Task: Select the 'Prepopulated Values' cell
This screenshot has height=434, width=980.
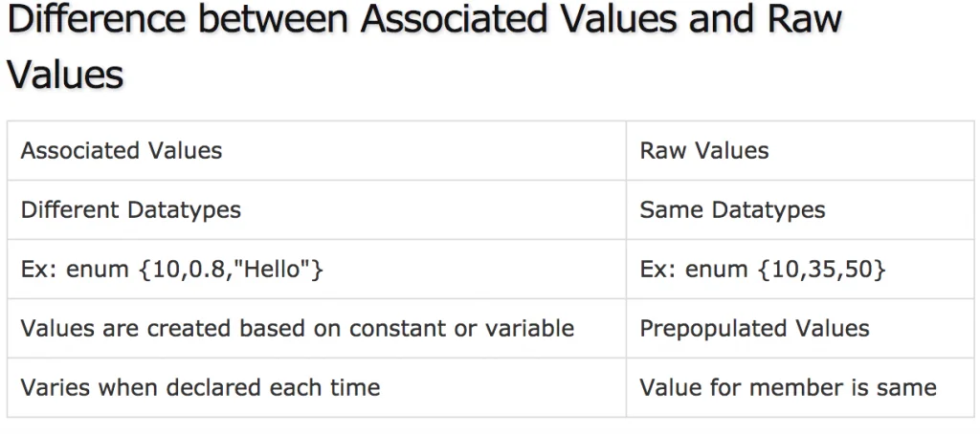Action: pos(754,329)
